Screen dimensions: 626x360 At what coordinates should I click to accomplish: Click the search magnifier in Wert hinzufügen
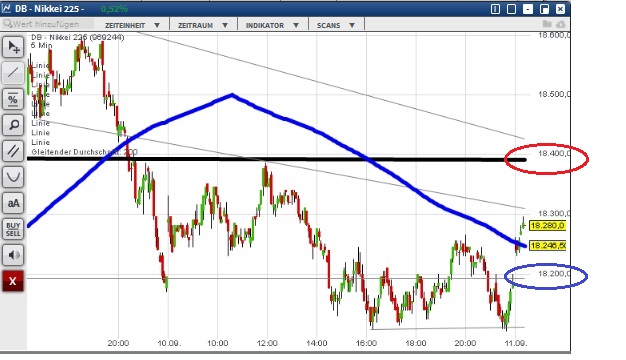click(x=8, y=24)
